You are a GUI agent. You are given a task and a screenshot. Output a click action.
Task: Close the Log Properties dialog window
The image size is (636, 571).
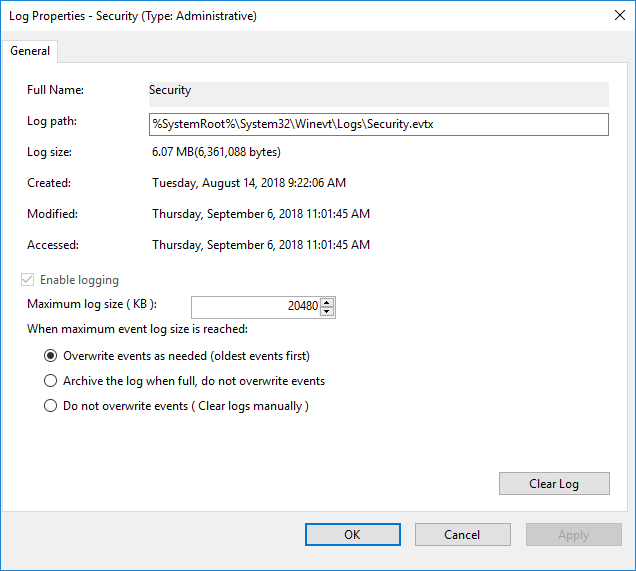[x=619, y=15]
